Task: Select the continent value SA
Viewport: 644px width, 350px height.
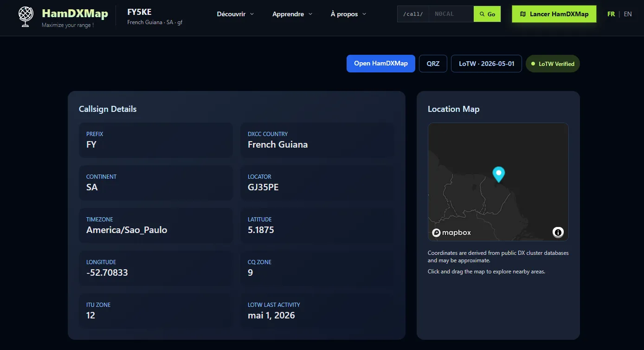Action: tap(92, 187)
